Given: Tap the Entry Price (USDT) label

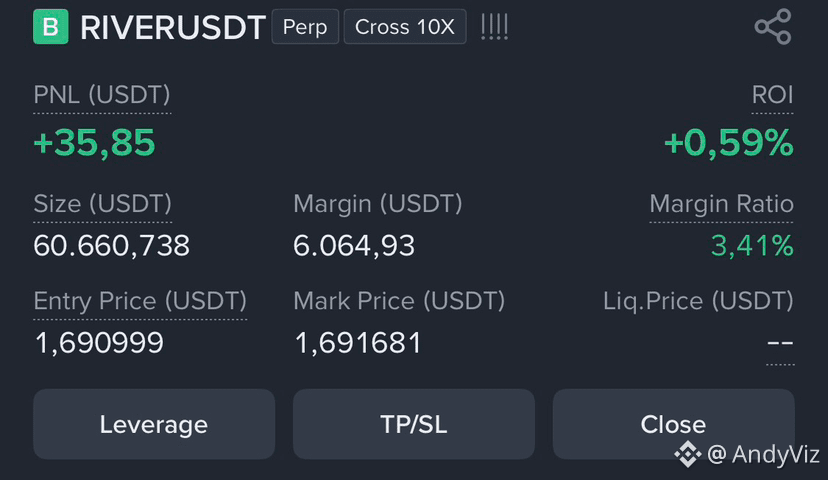Looking at the screenshot, I should pyautogui.click(x=140, y=301).
